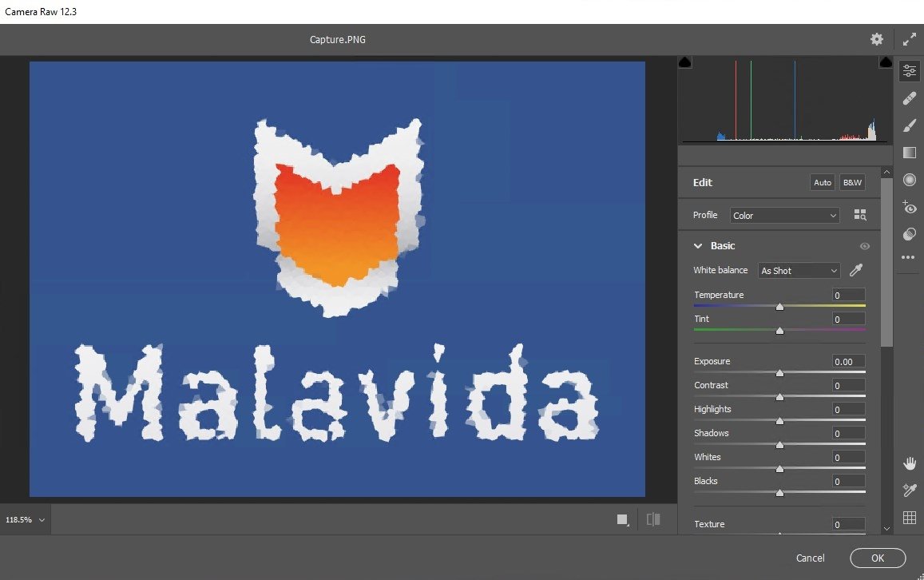Browse profiles with the grid icon
This screenshot has width=924, height=580.
860,215
